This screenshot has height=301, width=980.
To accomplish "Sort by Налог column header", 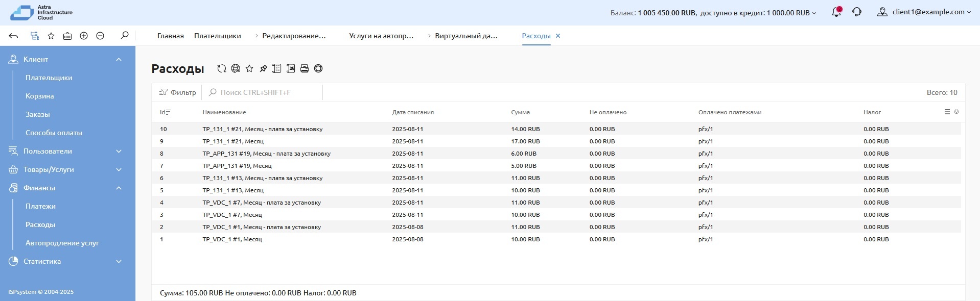I will pyautogui.click(x=872, y=112).
